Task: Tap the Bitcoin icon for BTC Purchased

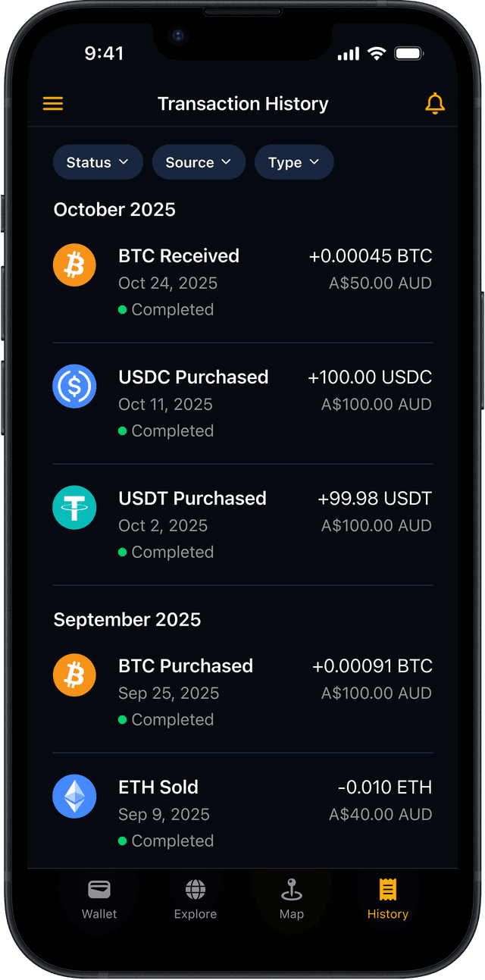Action: click(74, 675)
